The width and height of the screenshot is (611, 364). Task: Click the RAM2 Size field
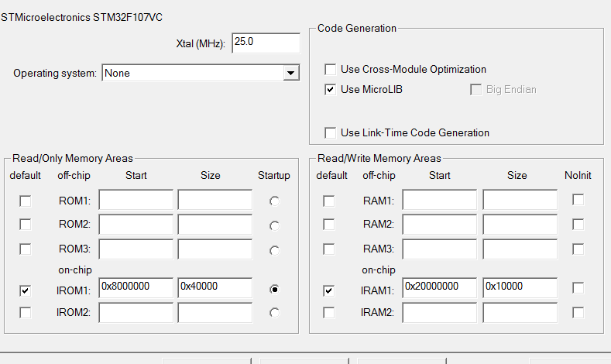tap(520, 224)
